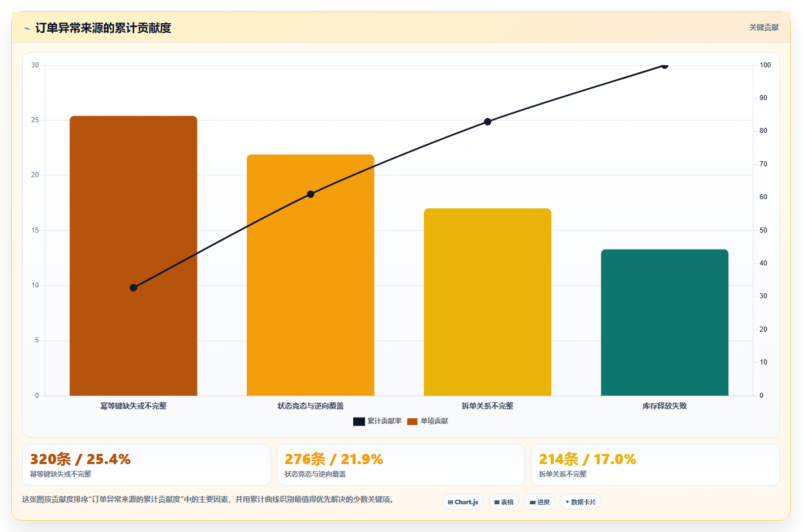
Task: Click the 70 tick on the right axis
Action: (x=764, y=164)
